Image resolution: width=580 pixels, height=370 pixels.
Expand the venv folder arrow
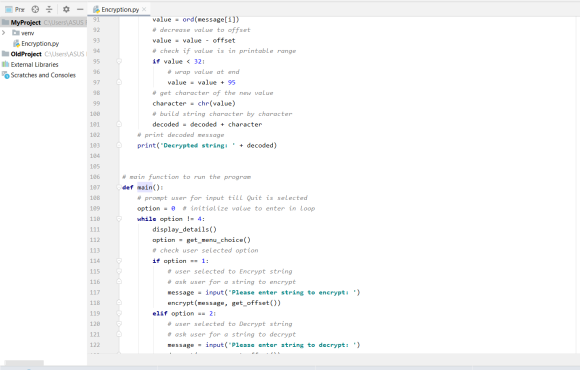pyautogui.click(x=4, y=33)
